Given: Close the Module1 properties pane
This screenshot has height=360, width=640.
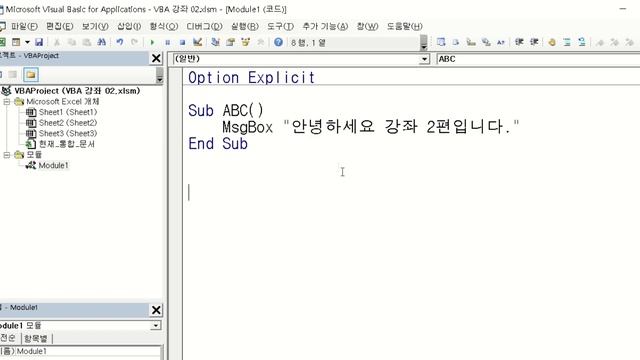Looking at the screenshot, I should [156, 310].
